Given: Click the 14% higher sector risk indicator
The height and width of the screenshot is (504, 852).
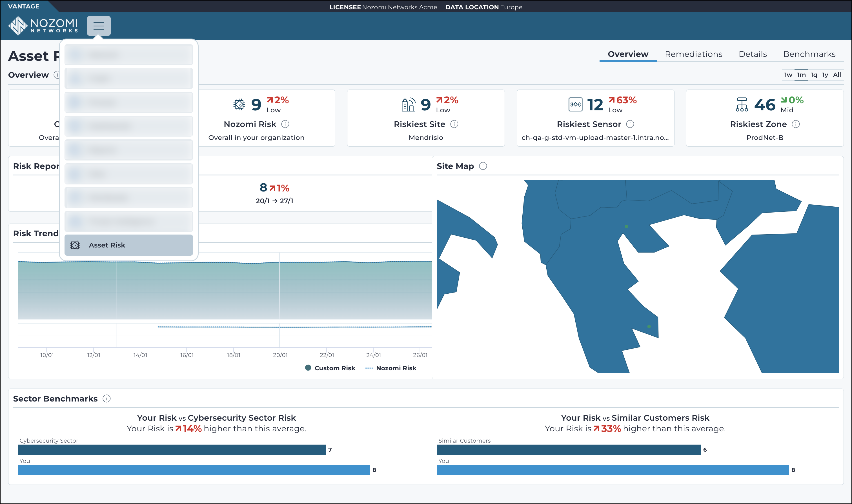Looking at the screenshot, I should point(188,429).
